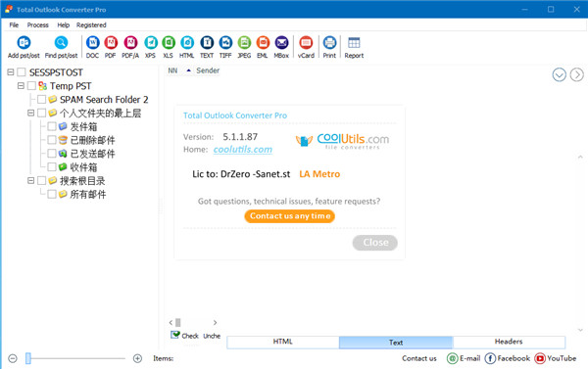Switch to the Headers preview tab
588x369 pixels.
tap(509, 342)
